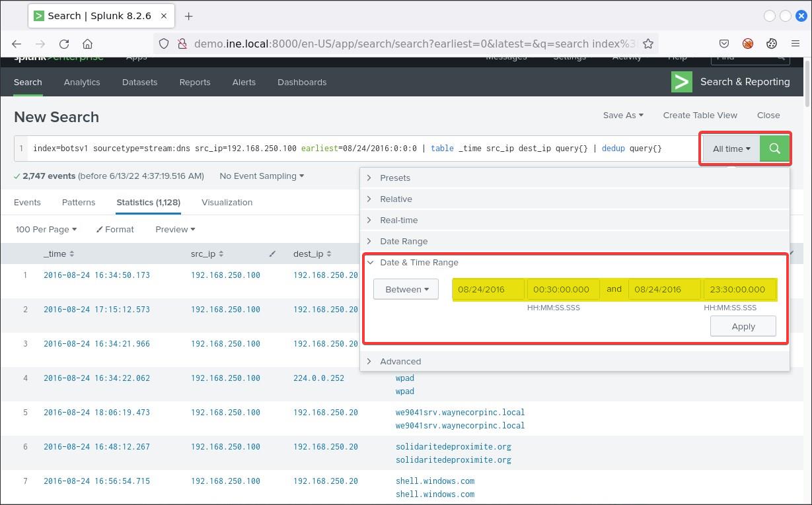Open a new browser tab
812x505 pixels.
coord(189,16)
